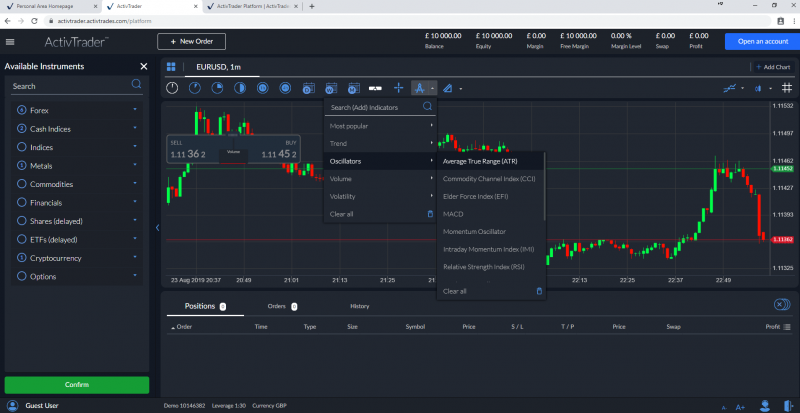Select the Forex category radio circle

[21, 110]
